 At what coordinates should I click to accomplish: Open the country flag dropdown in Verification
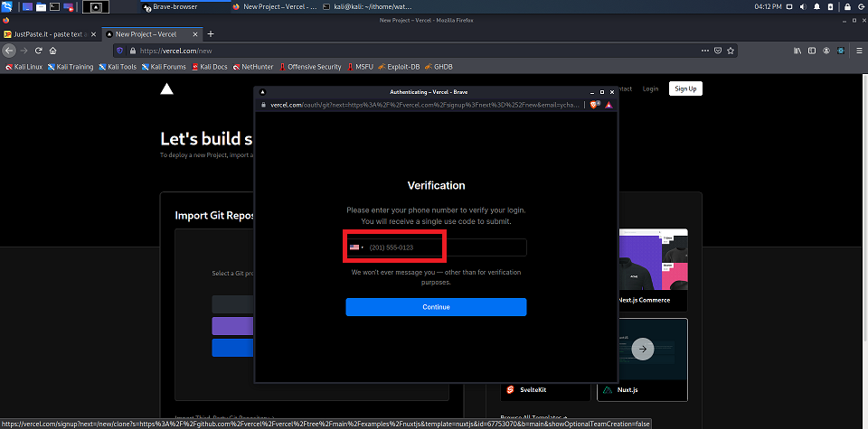coord(356,247)
